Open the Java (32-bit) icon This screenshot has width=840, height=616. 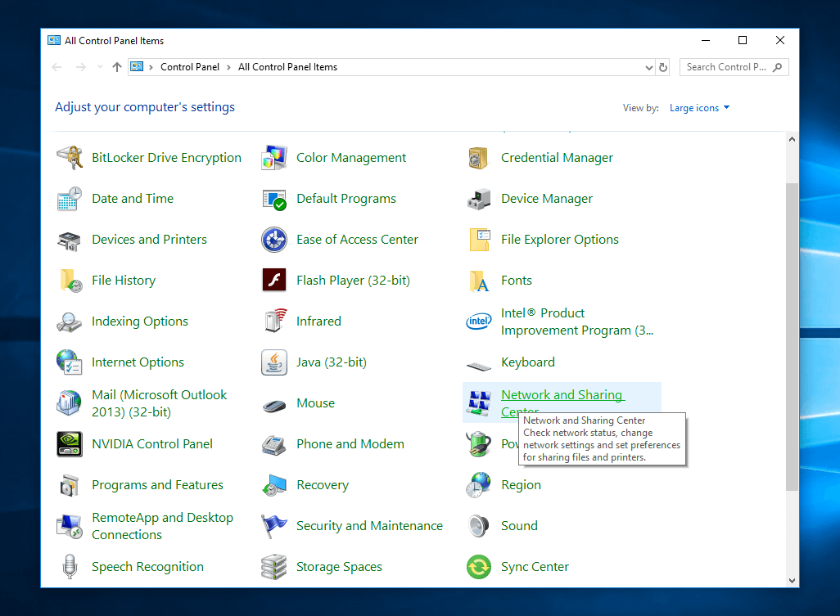point(274,362)
